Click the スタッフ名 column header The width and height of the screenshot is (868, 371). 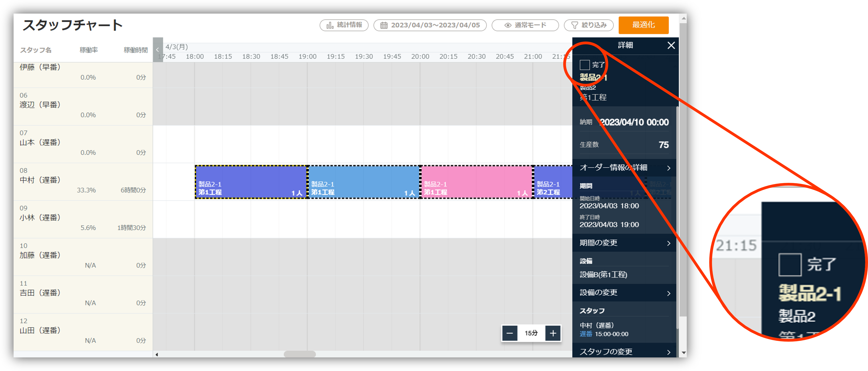point(36,50)
